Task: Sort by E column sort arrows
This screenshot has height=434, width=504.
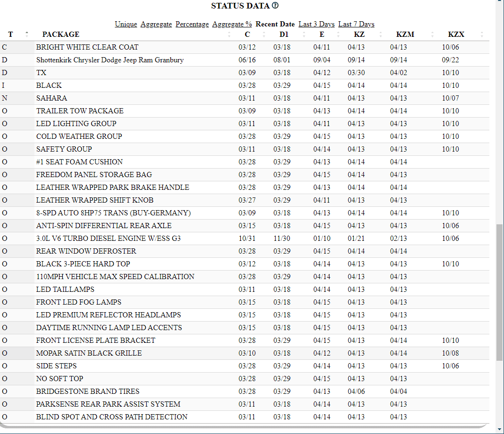Action: [338, 34]
